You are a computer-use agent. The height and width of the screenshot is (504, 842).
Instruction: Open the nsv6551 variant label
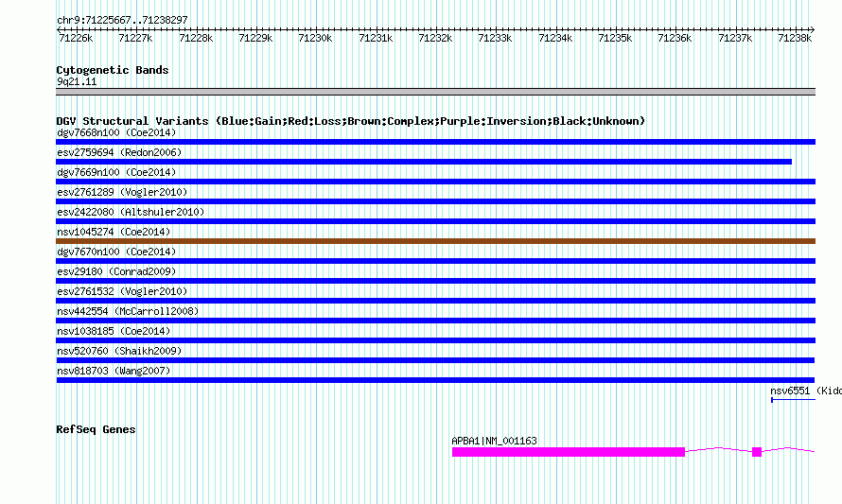coord(805,391)
